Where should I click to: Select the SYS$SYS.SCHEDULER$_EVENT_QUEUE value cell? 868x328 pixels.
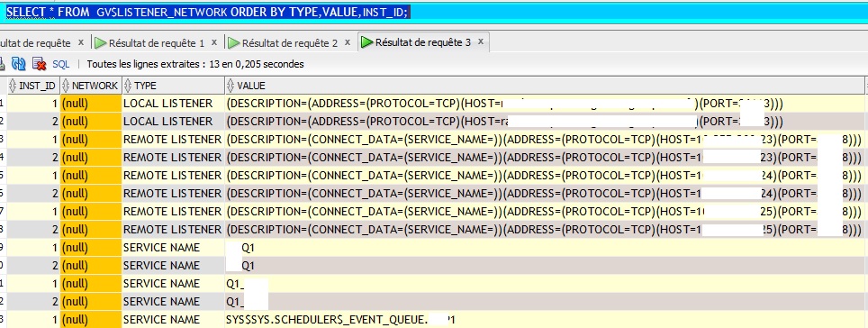pyautogui.click(x=544, y=320)
